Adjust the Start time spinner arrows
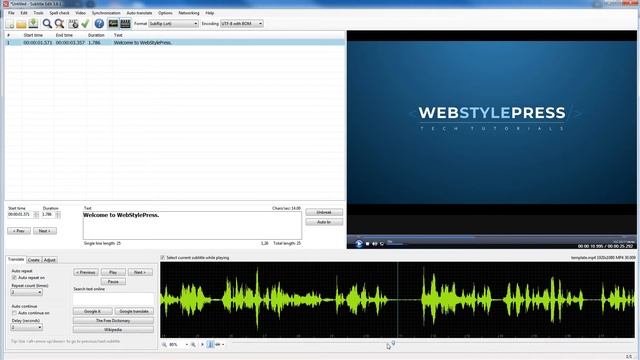640x360 pixels. coord(36,215)
